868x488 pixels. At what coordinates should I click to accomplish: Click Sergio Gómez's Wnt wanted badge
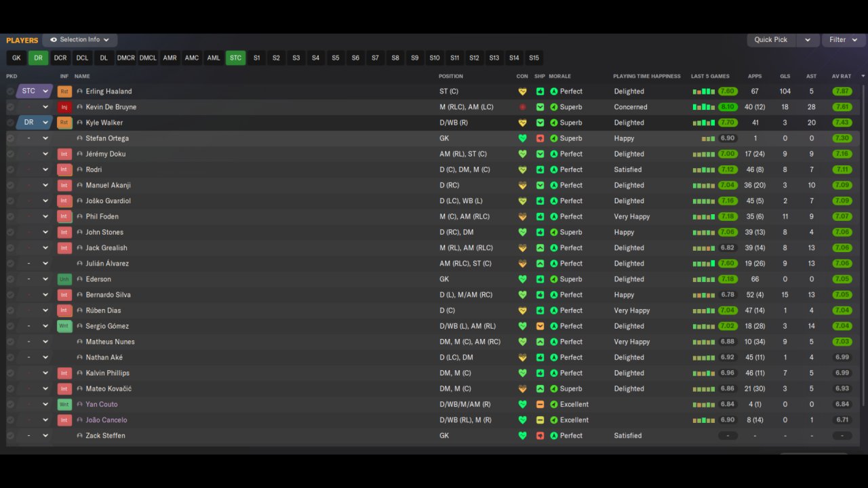coord(65,326)
